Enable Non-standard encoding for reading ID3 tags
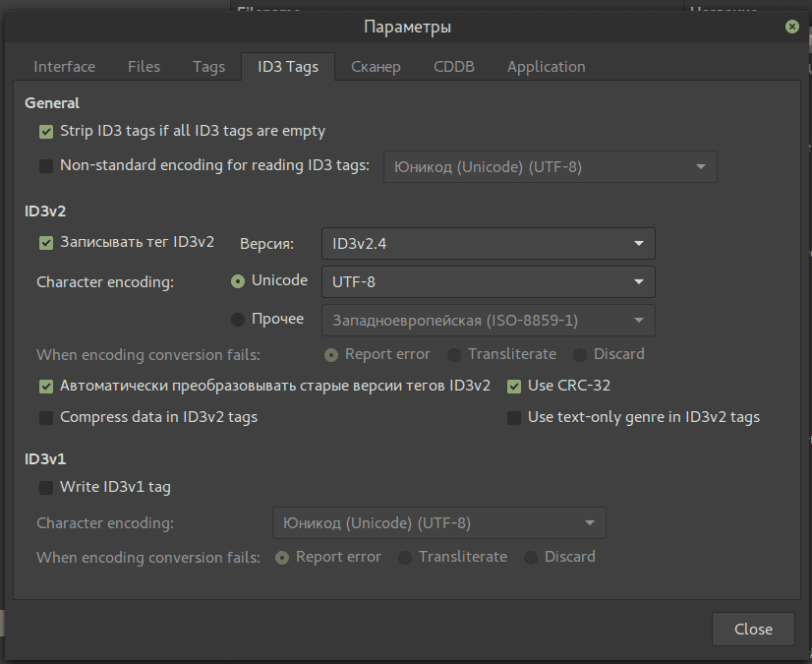The width and height of the screenshot is (812, 664). pyautogui.click(x=46, y=166)
